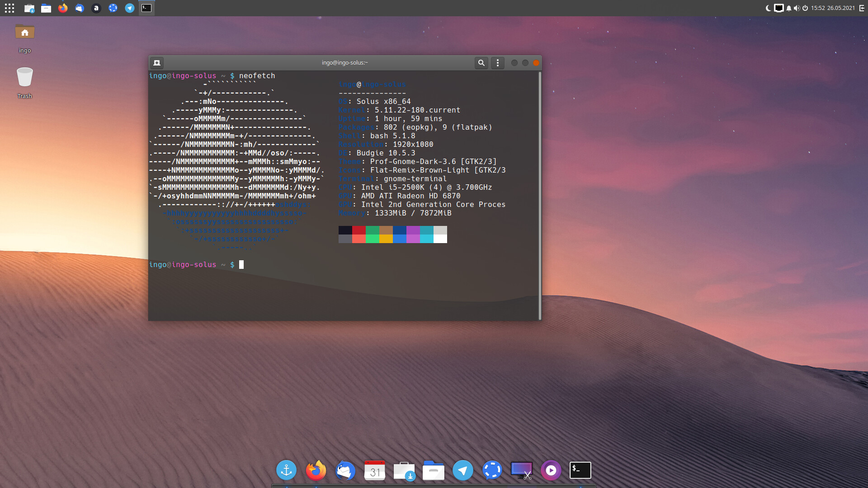Open the Files folder icon in dock
This screenshot has height=488, width=868.
(434, 470)
